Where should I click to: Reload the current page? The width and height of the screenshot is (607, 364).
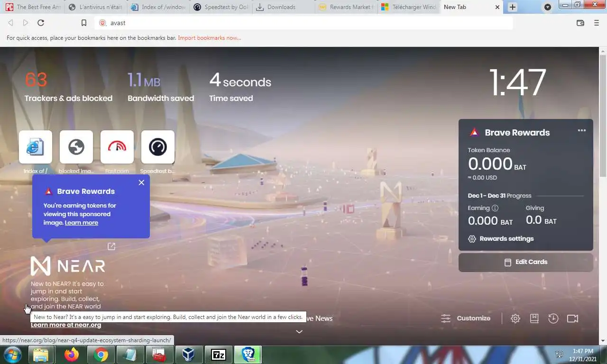[x=41, y=23]
